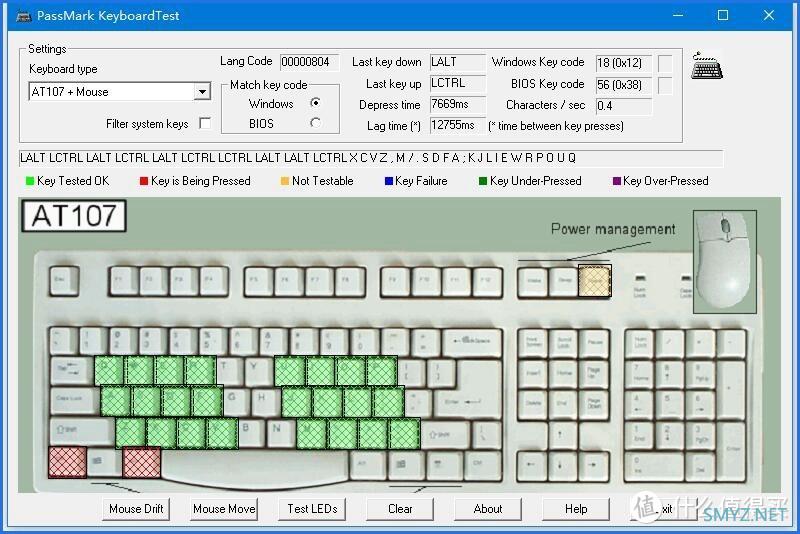Click the untested G key
The width and height of the screenshot is (800, 534).
coord(237,402)
